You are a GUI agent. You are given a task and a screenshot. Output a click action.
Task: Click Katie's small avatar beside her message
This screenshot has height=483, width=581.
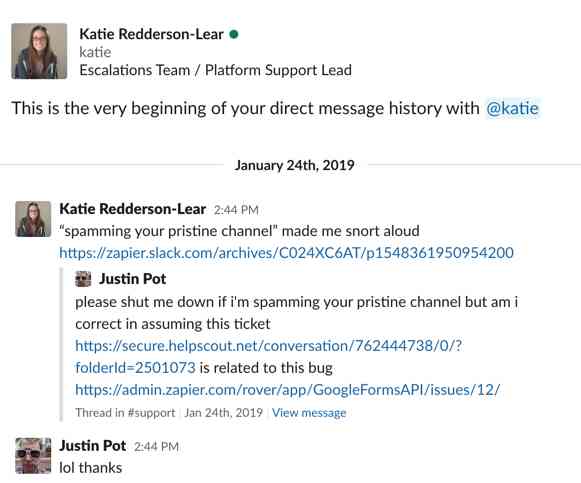[33, 219]
